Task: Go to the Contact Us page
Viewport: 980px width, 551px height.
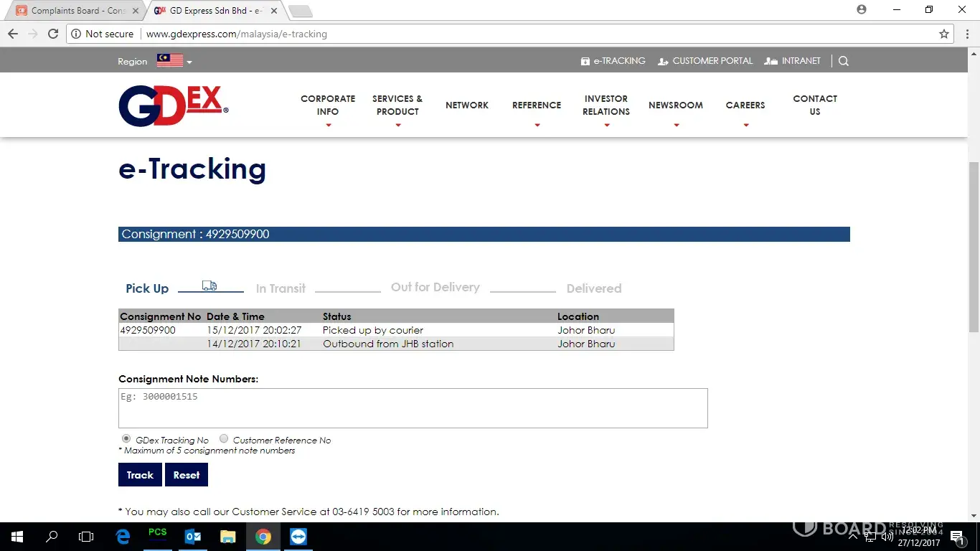Action: 815,105
